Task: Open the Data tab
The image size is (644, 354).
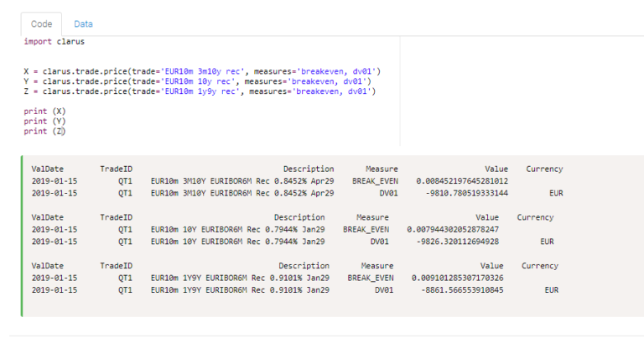Action: click(x=83, y=24)
